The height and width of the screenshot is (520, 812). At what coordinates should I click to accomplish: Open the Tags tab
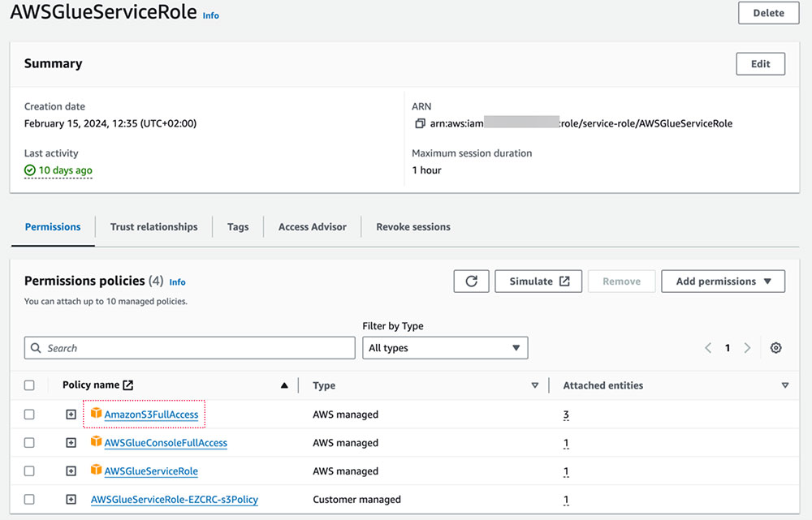(238, 226)
